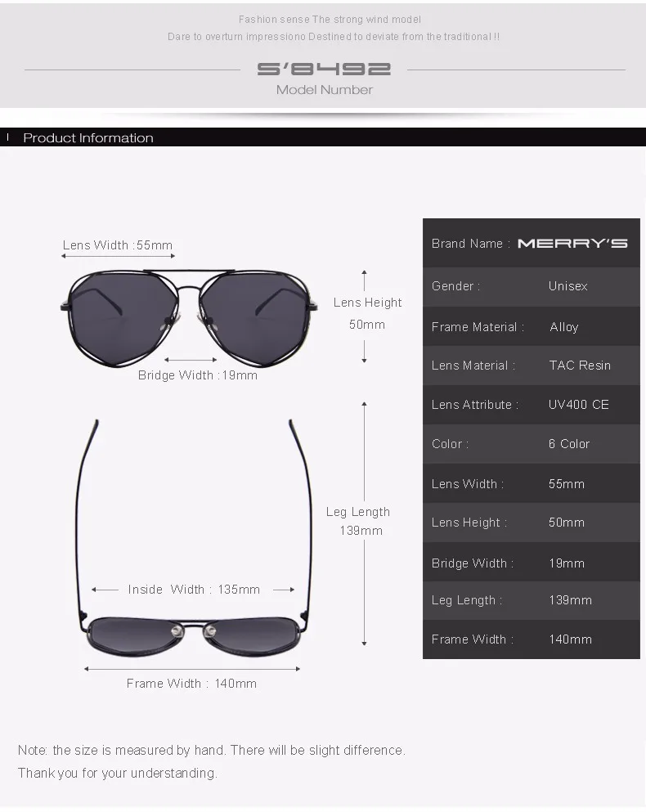This screenshot has width=646, height=812.
Task: Click the '140mm' table value
Action: pos(571,639)
